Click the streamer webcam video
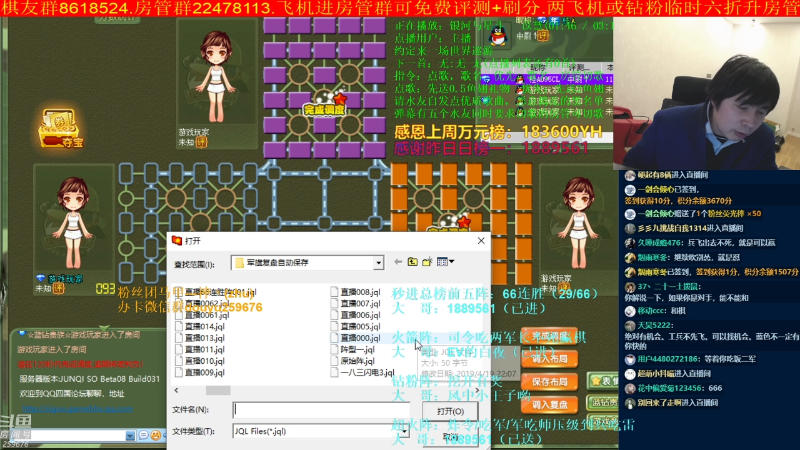This screenshot has height=450, width=800. (706, 93)
